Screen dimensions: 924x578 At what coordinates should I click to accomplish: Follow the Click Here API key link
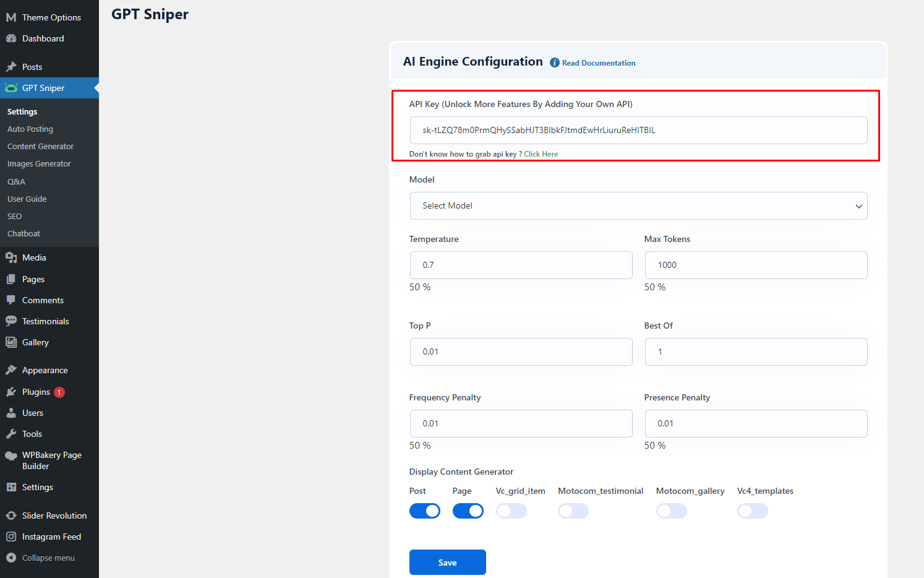tap(541, 154)
